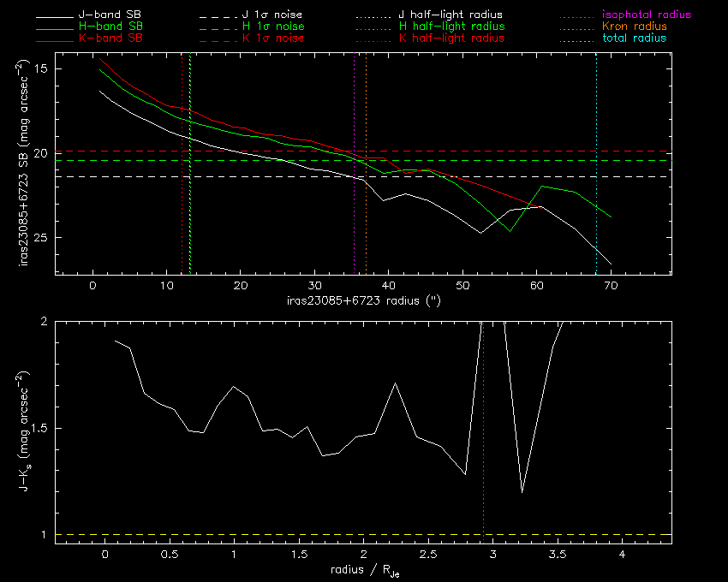
Task: Click the 3.5 tick label on lower axis
Action: [x=558, y=554]
